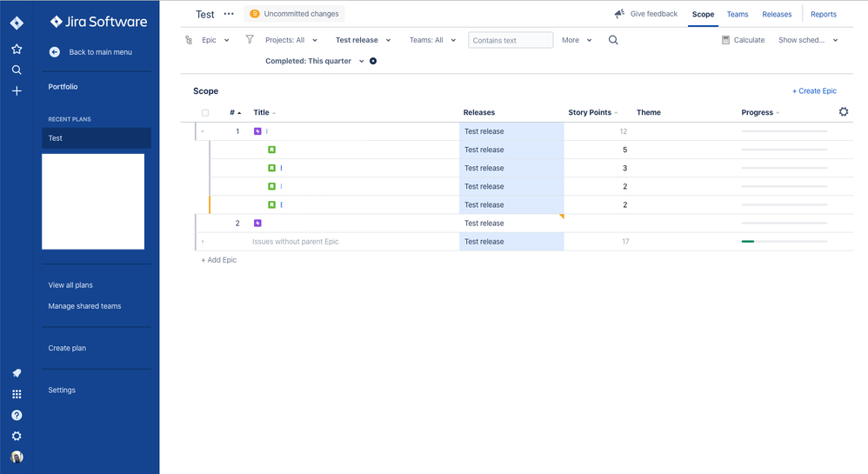Click the plus create icon in the sidebar
Image resolution: width=868 pixels, height=474 pixels.
(17, 90)
